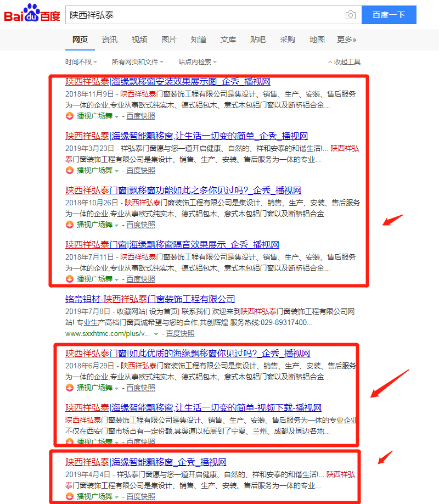
Task: Switch to the 地图 tab
Action: [x=317, y=40]
